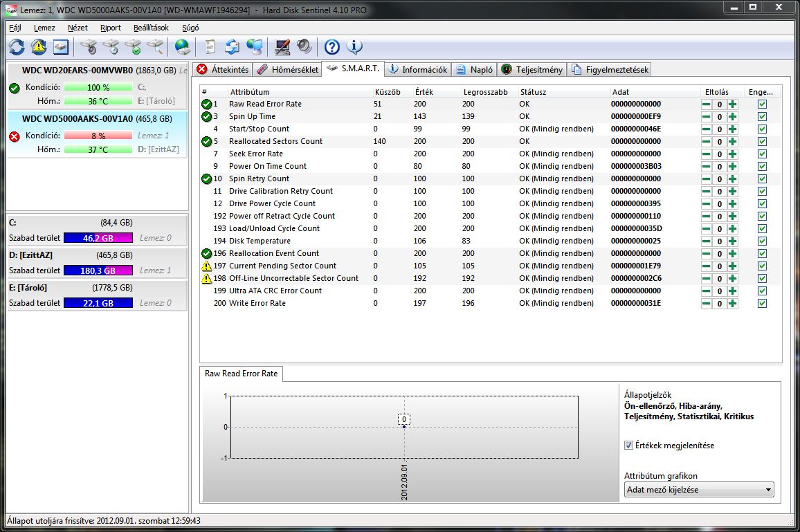Toggle enable checkbox for Power On Time Count
The width and height of the screenshot is (800, 532).
[x=762, y=166]
